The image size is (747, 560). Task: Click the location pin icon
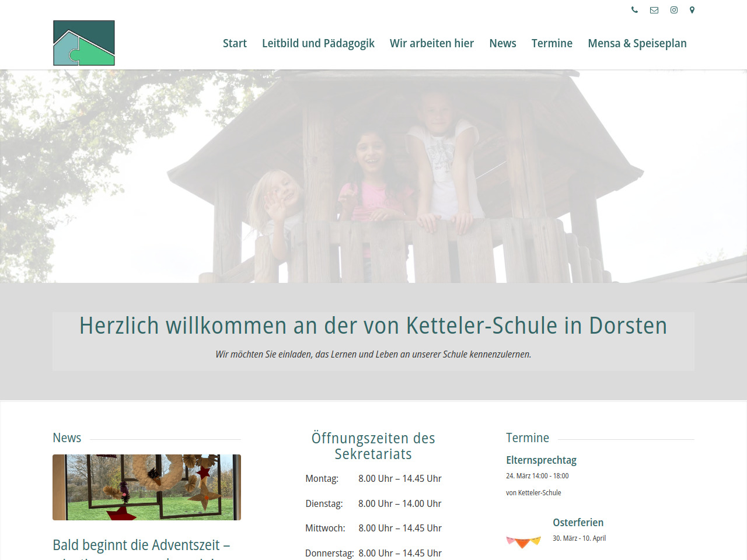point(692,10)
